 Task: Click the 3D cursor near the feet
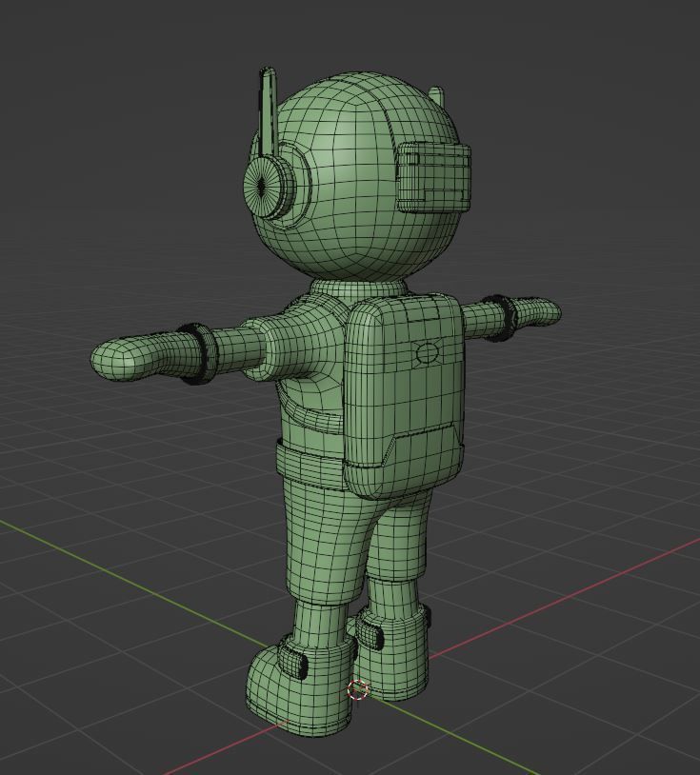click(358, 690)
